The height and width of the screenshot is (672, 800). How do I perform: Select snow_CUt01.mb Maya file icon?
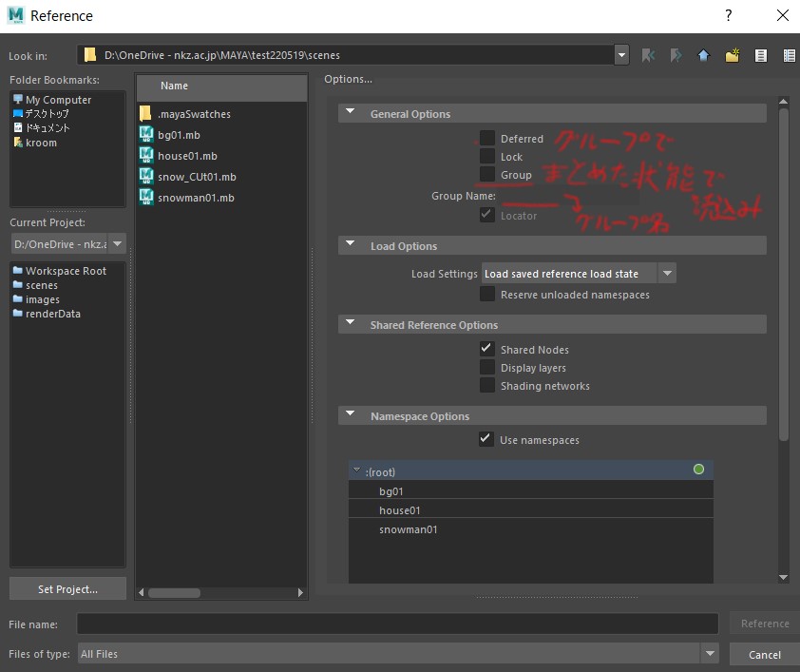tap(146, 176)
